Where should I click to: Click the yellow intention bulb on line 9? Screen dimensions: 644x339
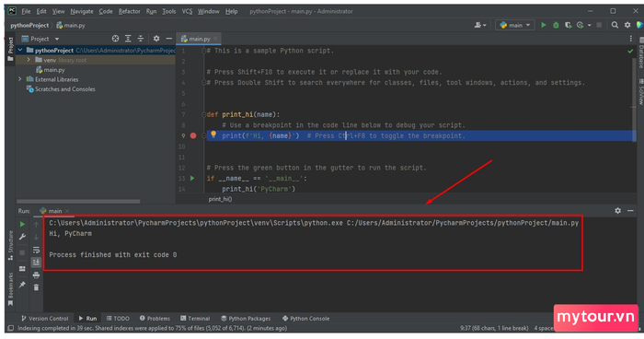point(213,134)
